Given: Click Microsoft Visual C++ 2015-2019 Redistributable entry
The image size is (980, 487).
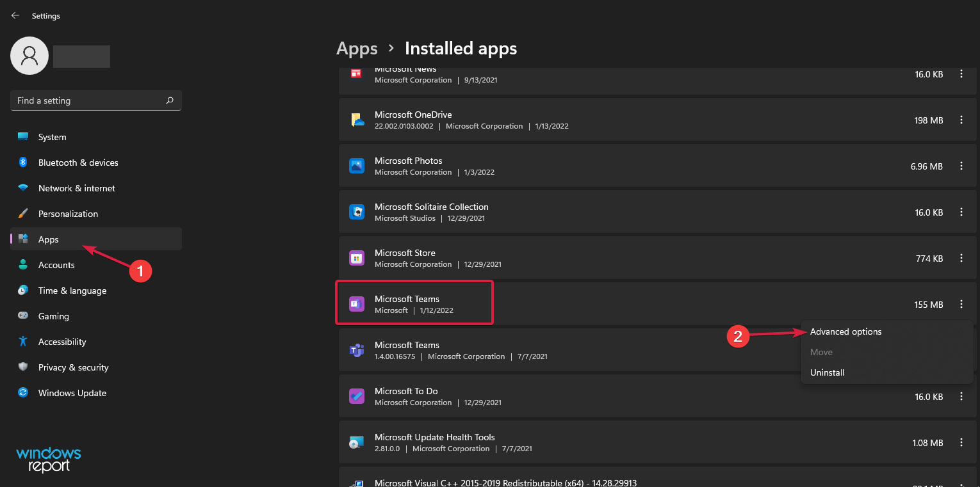Looking at the screenshot, I should (506, 483).
